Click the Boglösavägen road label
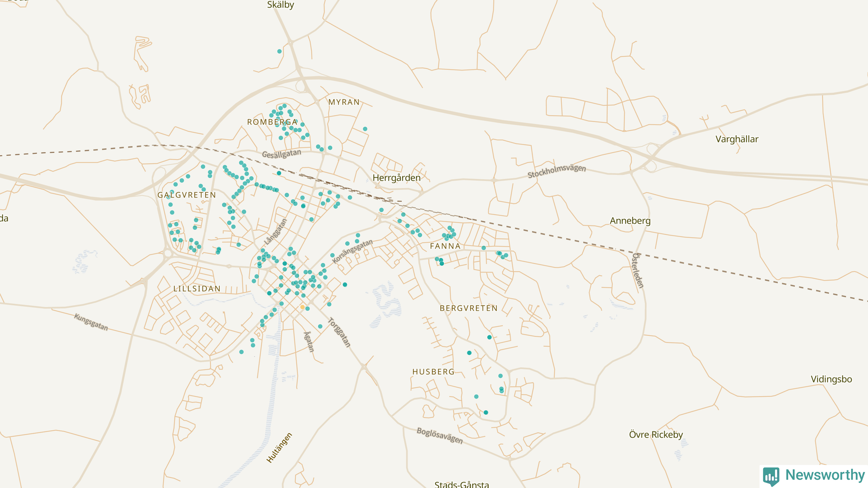The height and width of the screenshot is (488, 868). (439, 435)
